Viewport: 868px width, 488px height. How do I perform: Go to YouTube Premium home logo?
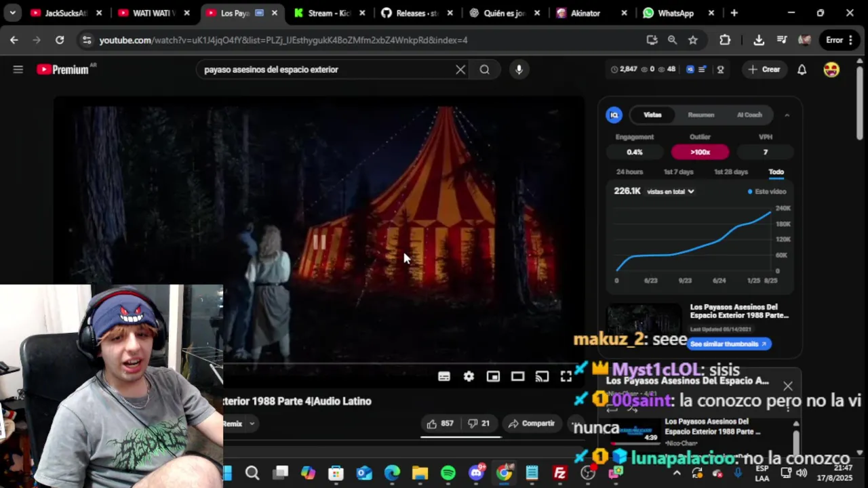click(x=63, y=69)
